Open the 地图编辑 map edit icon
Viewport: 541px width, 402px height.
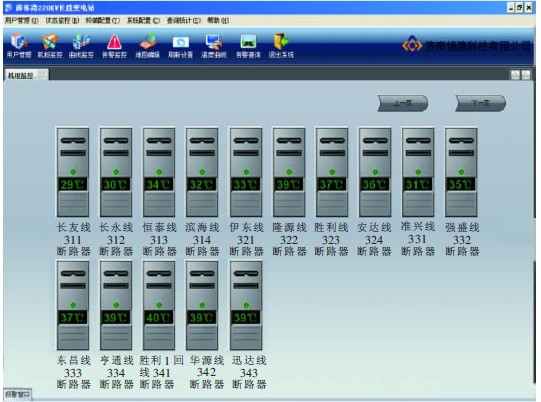[147, 45]
